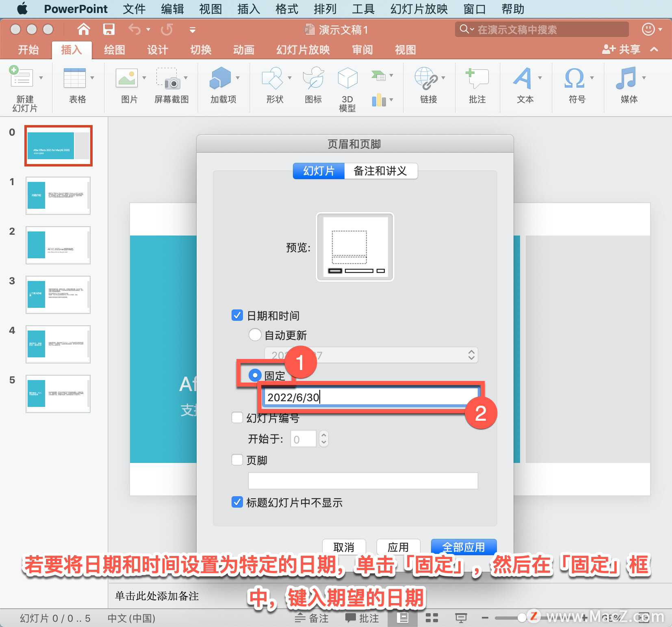The image size is (672, 627).
Task: Click the Media music note icon
Action: (626, 78)
